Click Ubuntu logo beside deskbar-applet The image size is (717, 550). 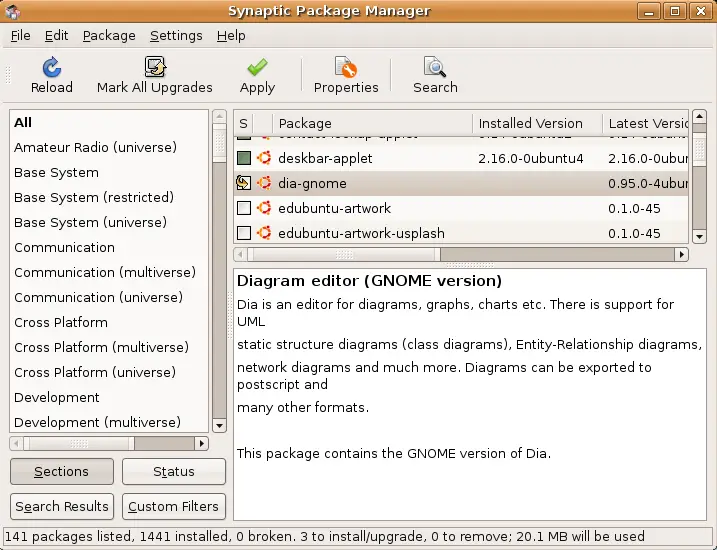coord(264,158)
